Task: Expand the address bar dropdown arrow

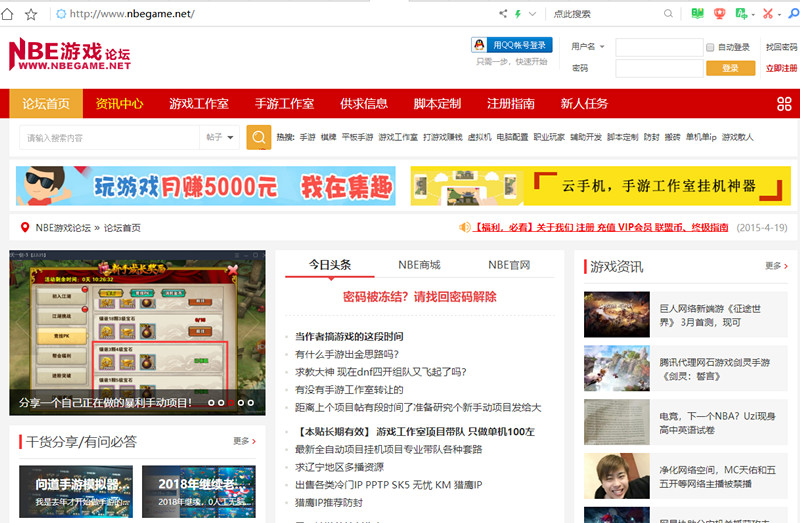Action: click(x=532, y=14)
